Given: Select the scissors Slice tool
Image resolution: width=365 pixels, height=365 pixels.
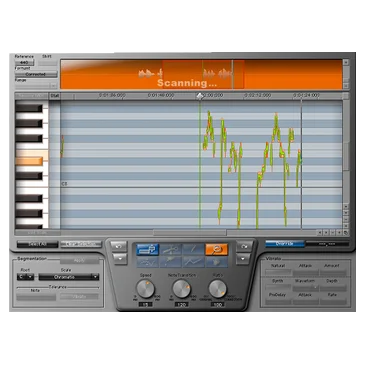Looking at the screenshot, I should pos(170,249).
